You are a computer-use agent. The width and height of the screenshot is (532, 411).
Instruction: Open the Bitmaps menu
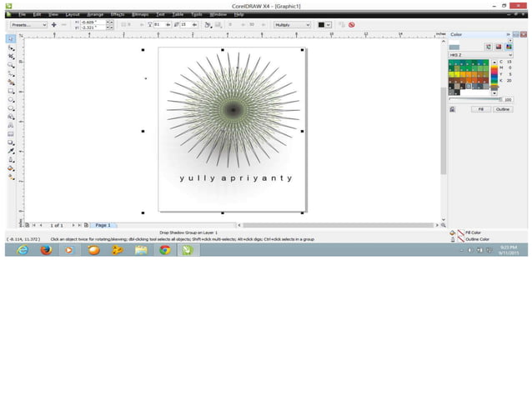pyautogui.click(x=140, y=14)
